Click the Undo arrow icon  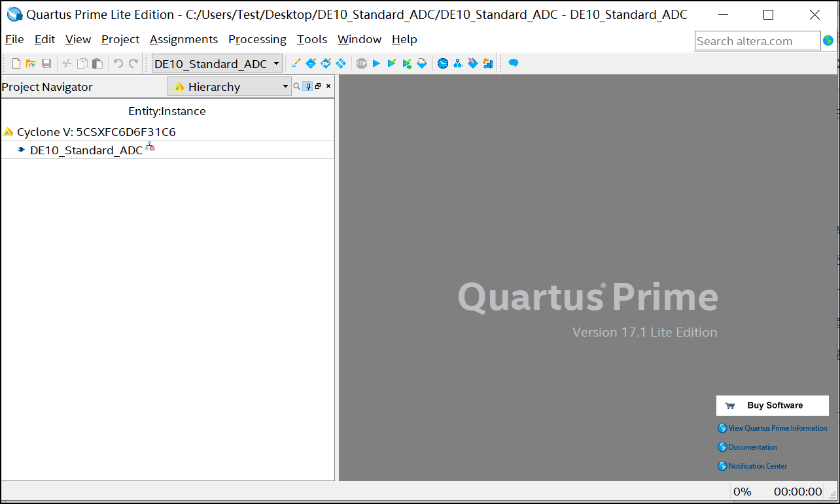pyautogui.click(x=118, y=63)
